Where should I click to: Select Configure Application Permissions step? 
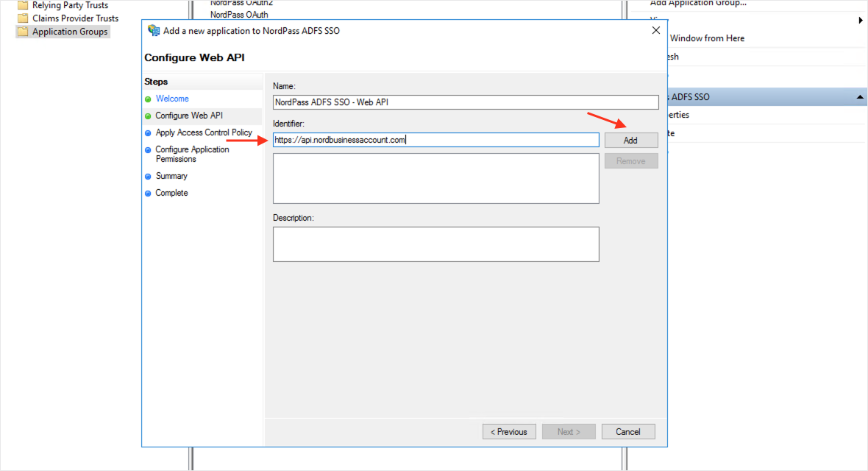(x=192, y=154)
